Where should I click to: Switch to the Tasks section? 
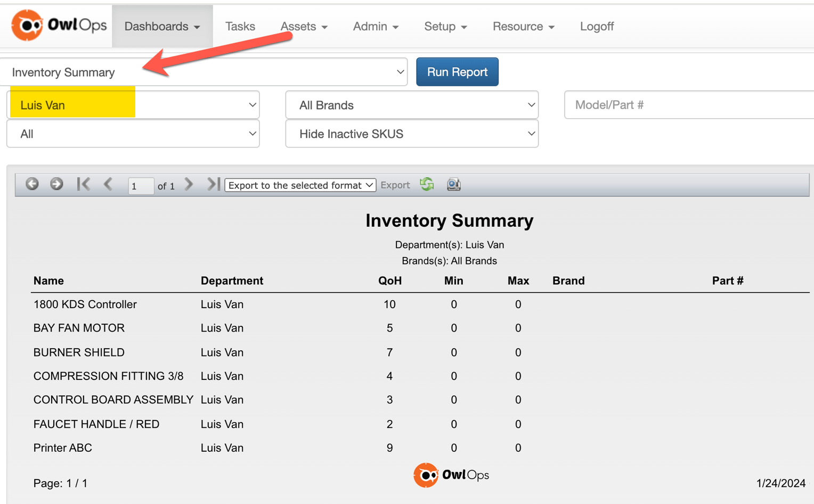coord(240,25)
